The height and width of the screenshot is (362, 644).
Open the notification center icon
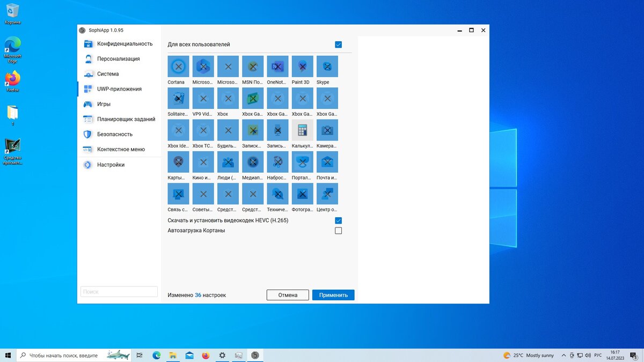634,355
